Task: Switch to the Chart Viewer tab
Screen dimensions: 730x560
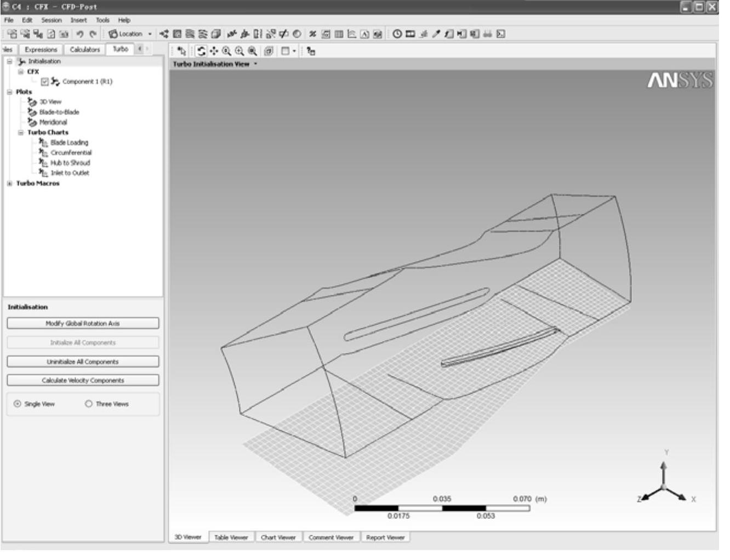Action: coord(278,538)
